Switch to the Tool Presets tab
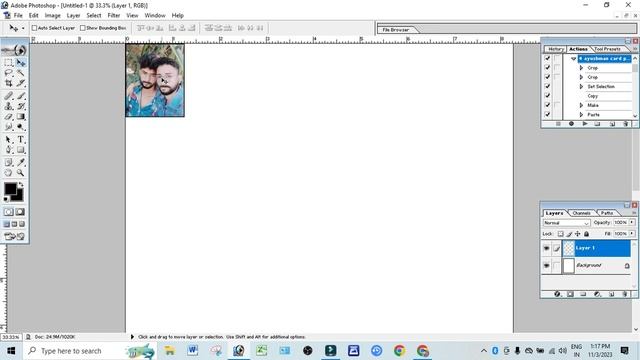The height and width of the screenshot is (360, 640). click(607, 49)
